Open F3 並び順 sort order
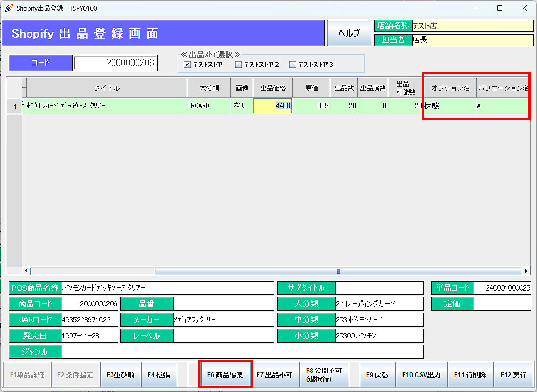Viewport: 537px width, 392px height. pyautogui.click(x=120, y=374)
